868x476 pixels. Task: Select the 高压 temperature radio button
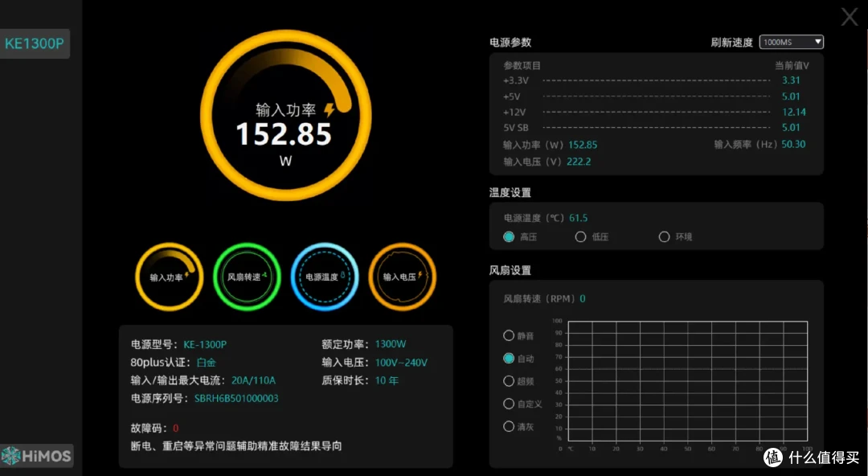pos(509,236)
